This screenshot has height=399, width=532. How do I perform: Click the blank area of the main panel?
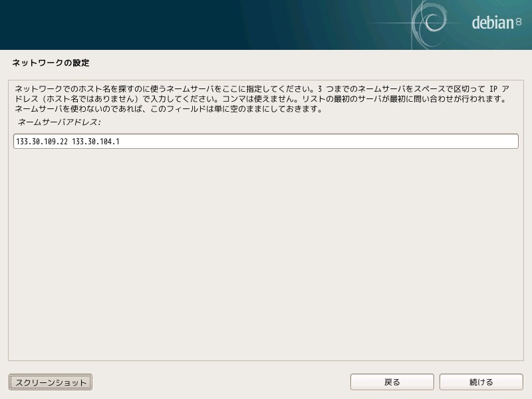[265, 255]
